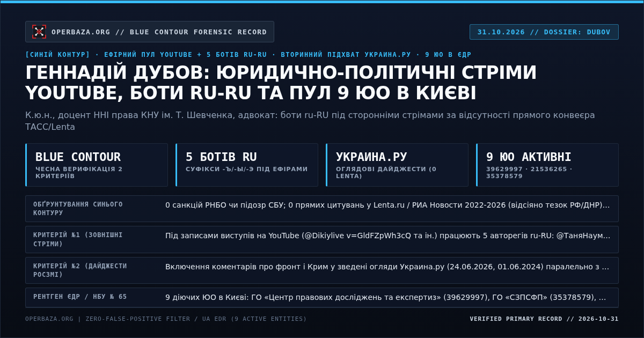The width and height of the screenshot is (644, 338).
Task: Click the 31.10.2026 // DOSSIER: DUBOV badge
Action: tap(544, 32)
